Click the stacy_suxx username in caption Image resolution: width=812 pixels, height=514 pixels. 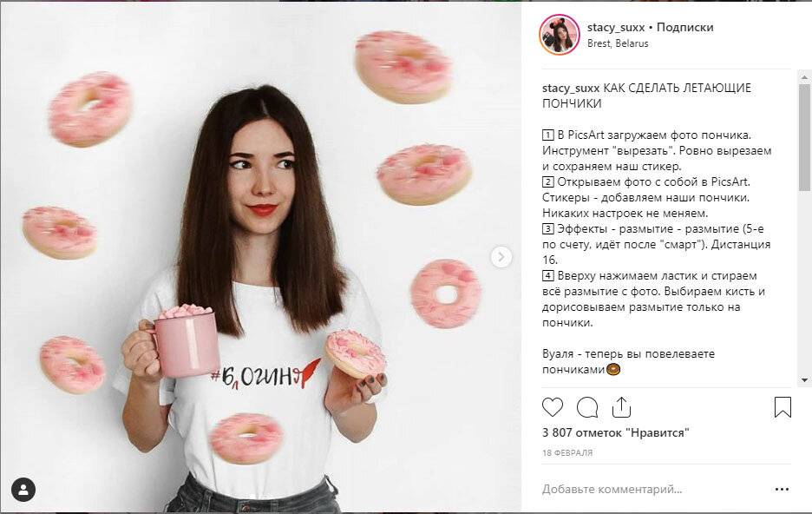[571, 88]
